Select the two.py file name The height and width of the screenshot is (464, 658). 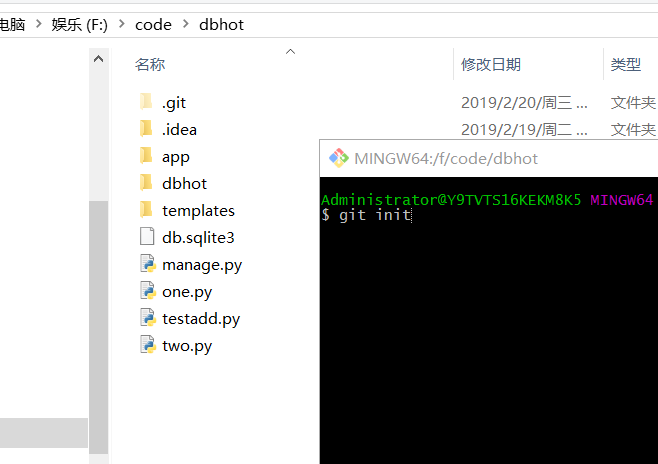[x=187, y=346]
